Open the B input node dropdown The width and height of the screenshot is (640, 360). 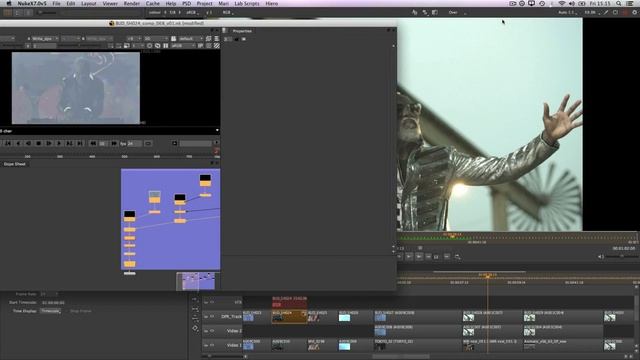(x=100, y=38)
